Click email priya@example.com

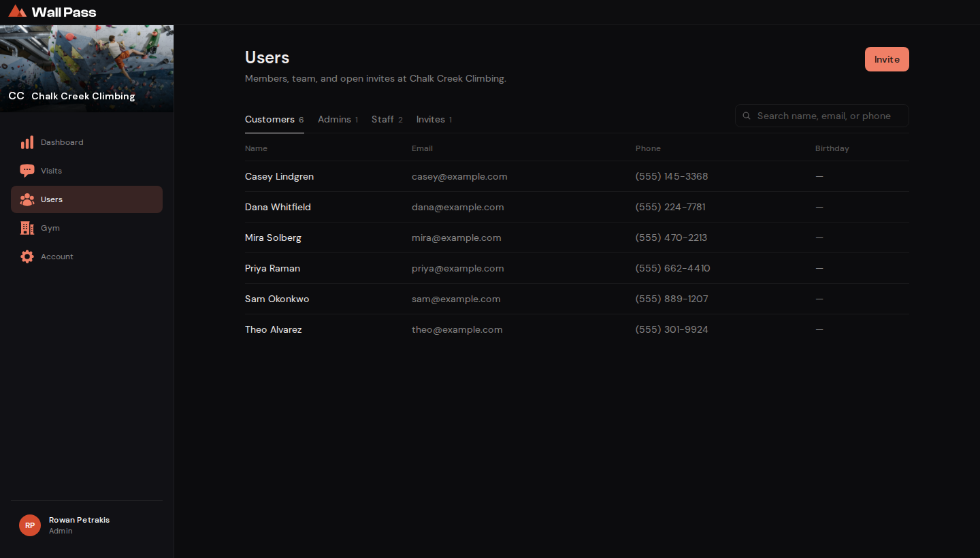[x=458, y=268]
